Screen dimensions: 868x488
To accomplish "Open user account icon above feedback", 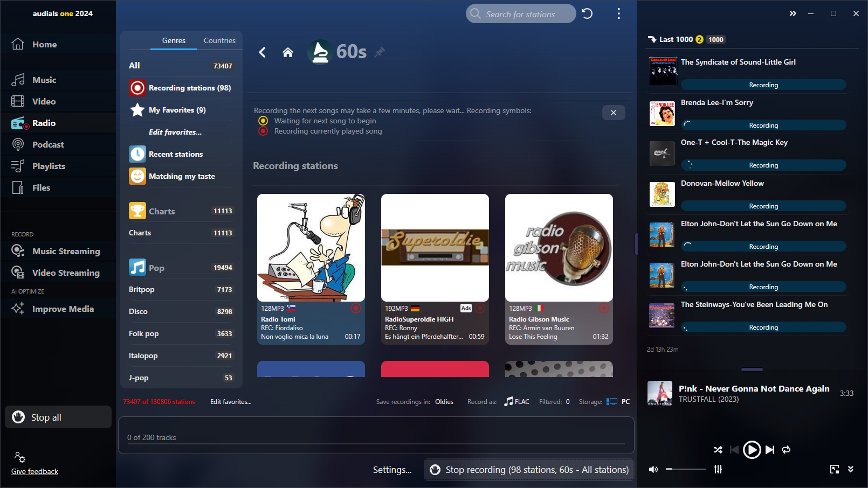I will [20, 457].
